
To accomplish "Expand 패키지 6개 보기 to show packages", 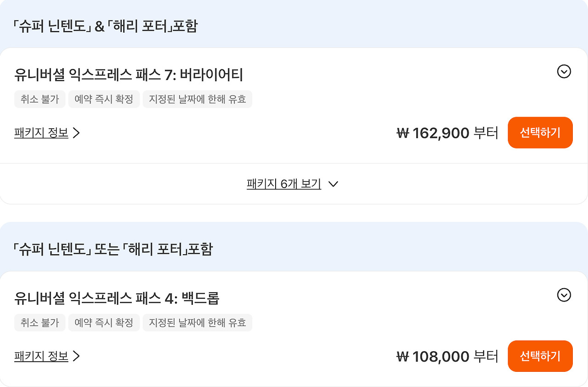I will (283, 183).
